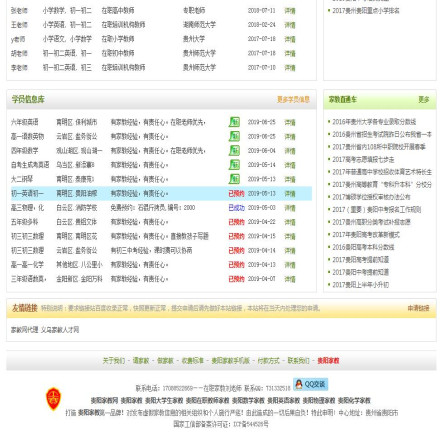440x440 pixels.
Task: Click the 新 icon in the 六年级英语 row
Action: 234,122
